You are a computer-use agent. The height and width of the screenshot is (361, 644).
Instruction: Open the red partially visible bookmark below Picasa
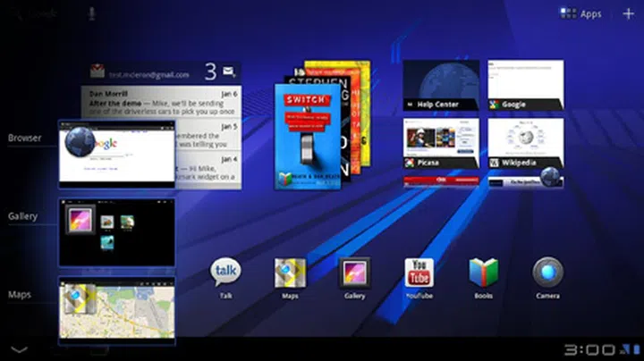(x=441, y=181)
